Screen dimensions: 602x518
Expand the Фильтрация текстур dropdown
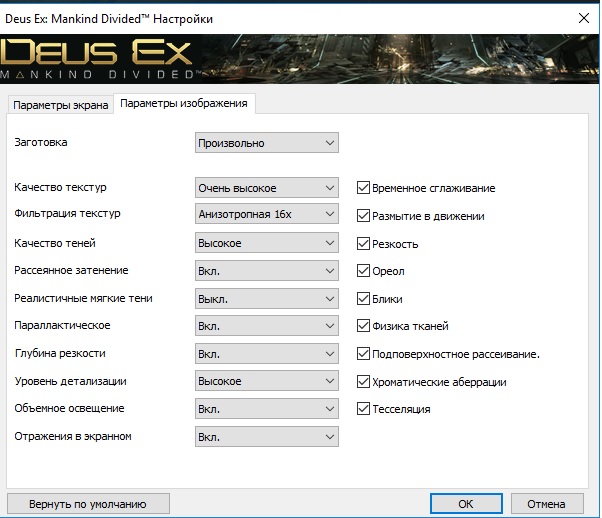coord(266,214)
